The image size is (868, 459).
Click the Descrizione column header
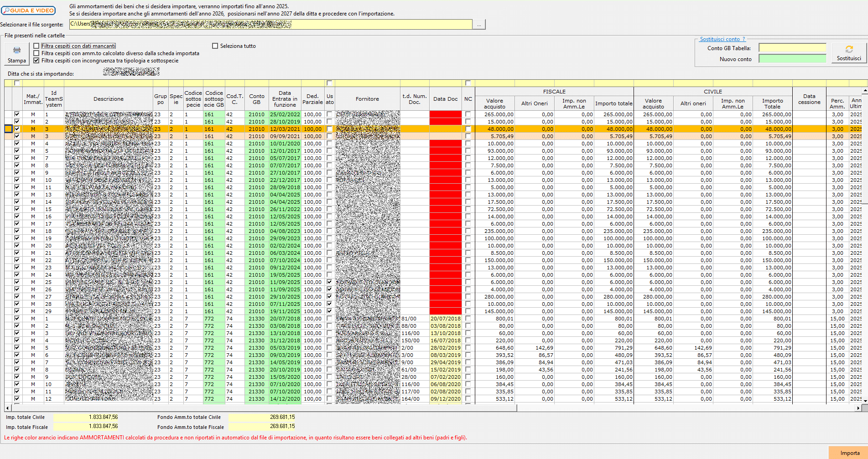click(109, 99)
